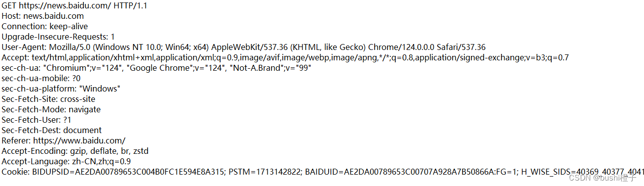Click the Sec-Fetch-Dest: document line
Image resolution: width=644 pixels, height=186 pixels.
coord(51,130)
